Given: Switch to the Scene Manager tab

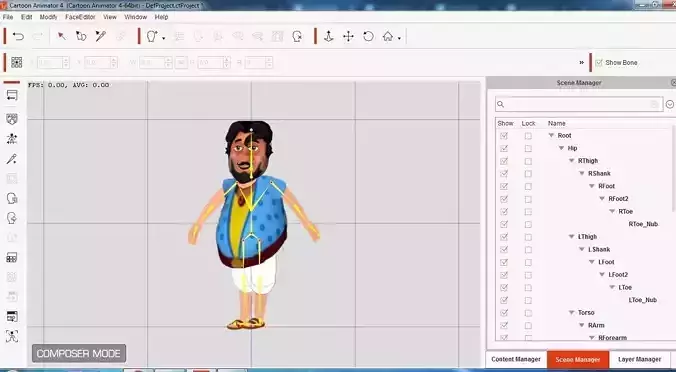Looking at the screenshot, I should point(578,359).
